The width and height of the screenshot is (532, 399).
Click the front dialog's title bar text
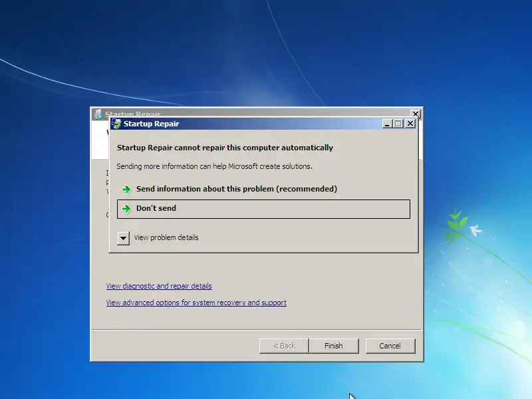click(151, 124)
